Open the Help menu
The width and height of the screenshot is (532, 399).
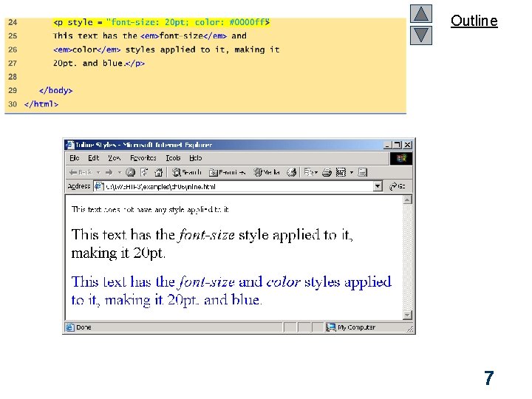pyautogui.click(x=195, y=158)
